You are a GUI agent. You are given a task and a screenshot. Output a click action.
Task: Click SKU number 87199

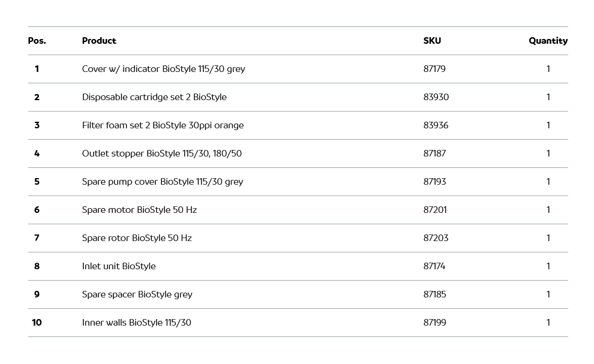pyautogui.click(x=435, y=323)
